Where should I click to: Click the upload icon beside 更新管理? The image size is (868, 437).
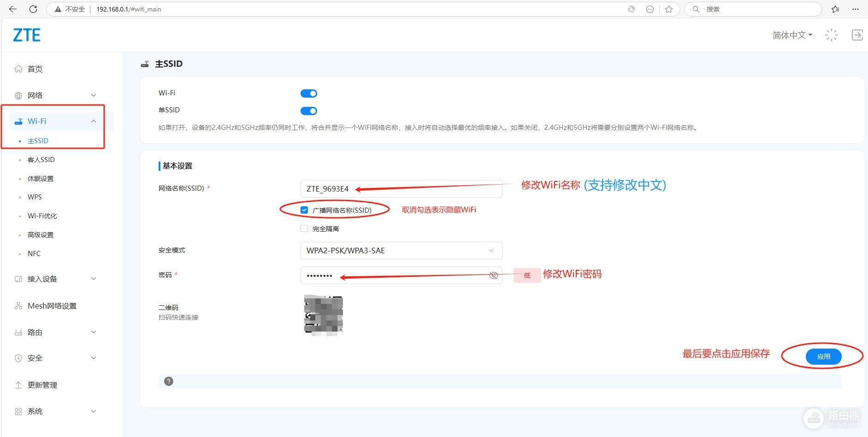[18, 385]
